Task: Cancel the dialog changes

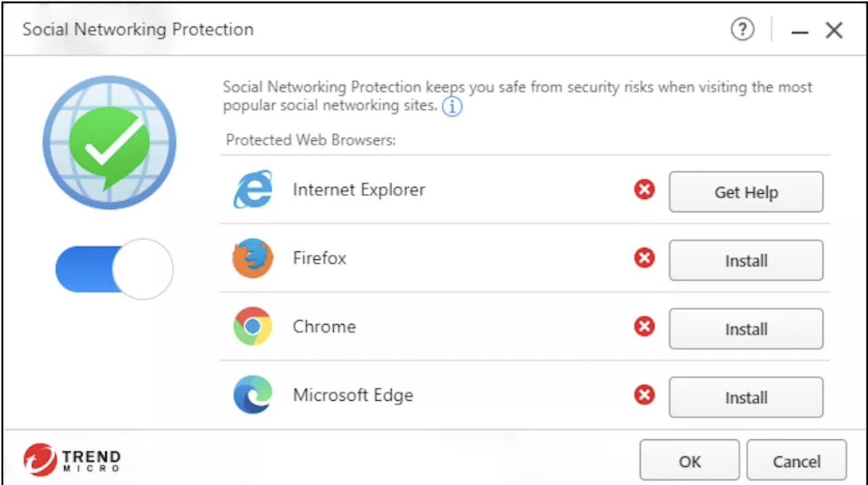Action: [797, 460]
